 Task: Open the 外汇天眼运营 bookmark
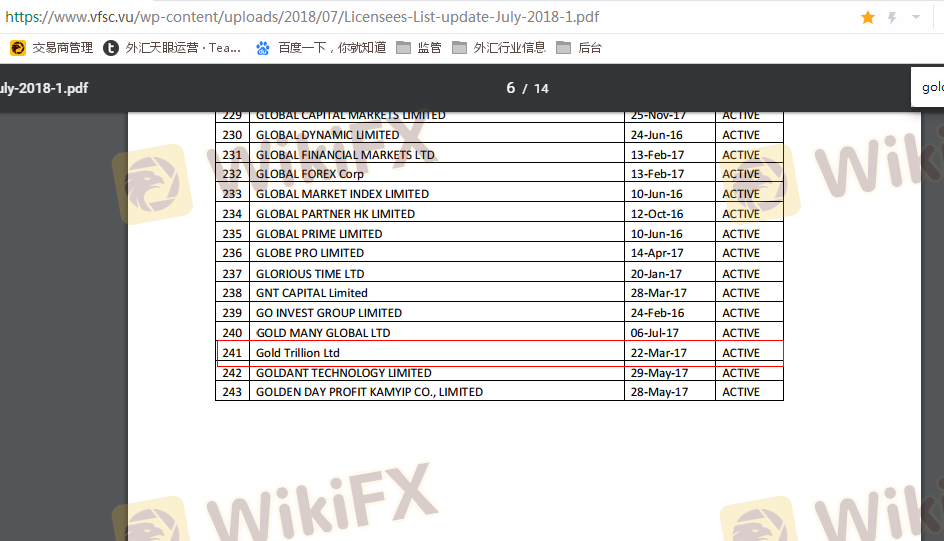[172, 48]
